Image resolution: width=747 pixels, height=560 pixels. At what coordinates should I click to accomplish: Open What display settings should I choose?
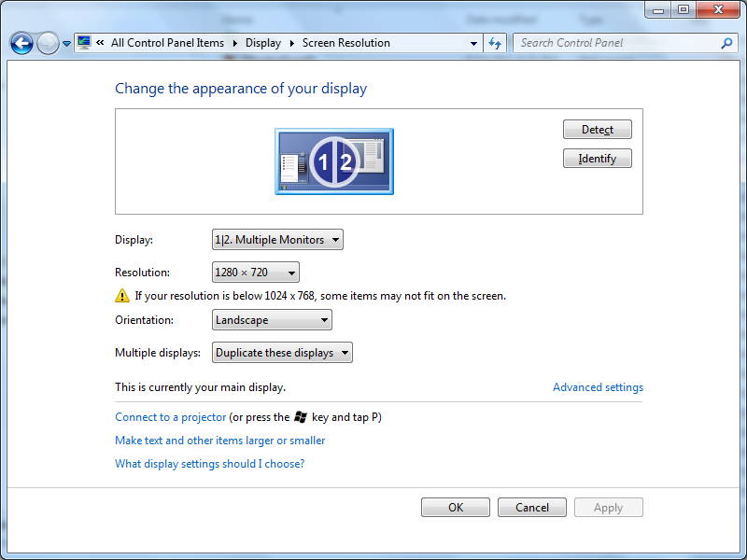pos(209,464)
